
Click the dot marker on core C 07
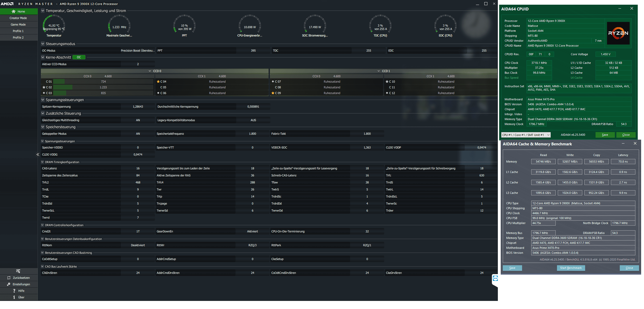coord(273,82)
